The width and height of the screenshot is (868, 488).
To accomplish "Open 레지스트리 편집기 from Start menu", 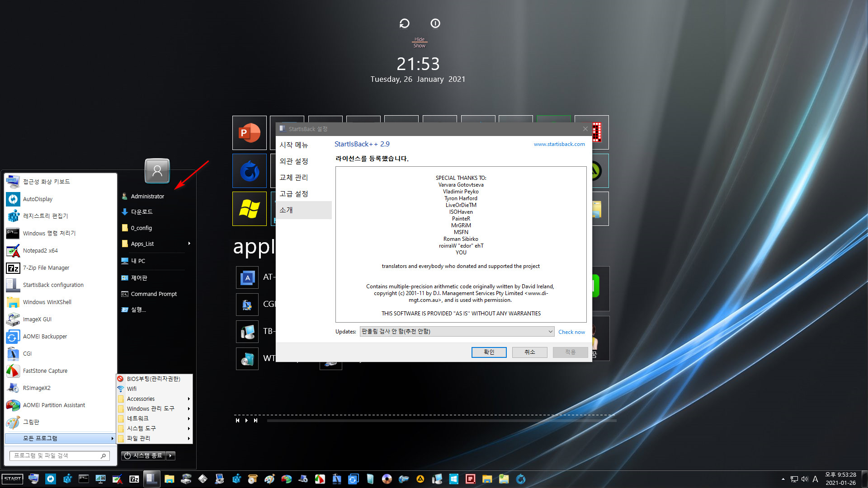I will 61,216.
